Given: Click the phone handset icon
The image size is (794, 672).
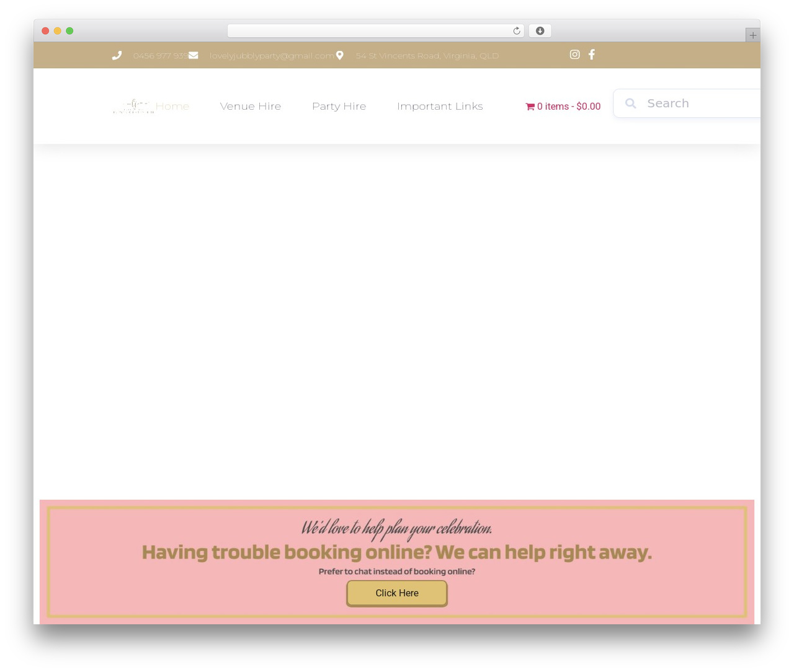Looking at the screenshot, I should click(x=117, y=55).
